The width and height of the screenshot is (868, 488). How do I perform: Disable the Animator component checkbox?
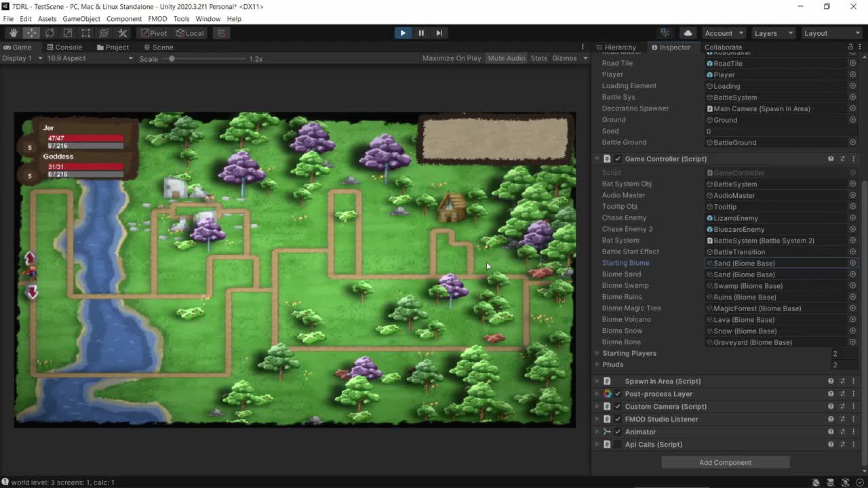[x=618, y=432]
